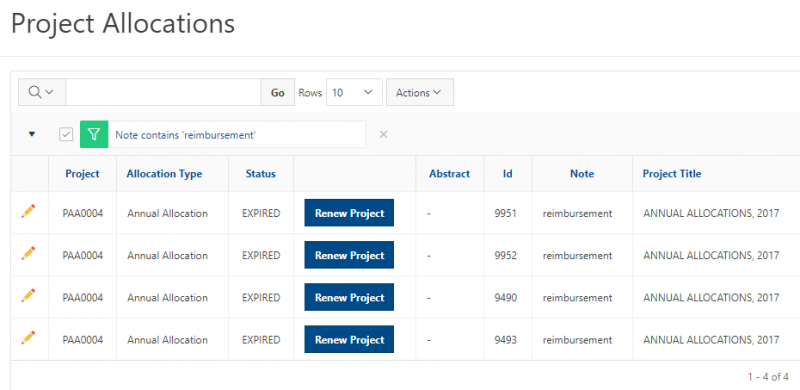Viewport: 800px width, 390px height.
Task: Edit row with Id 9952 pencil icon
Action: coord(29,253)
